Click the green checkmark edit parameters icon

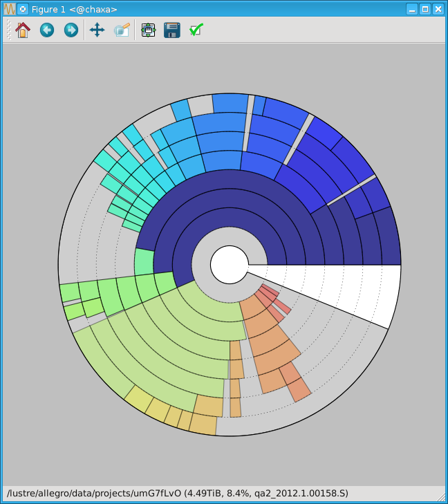tap(196, 30)
